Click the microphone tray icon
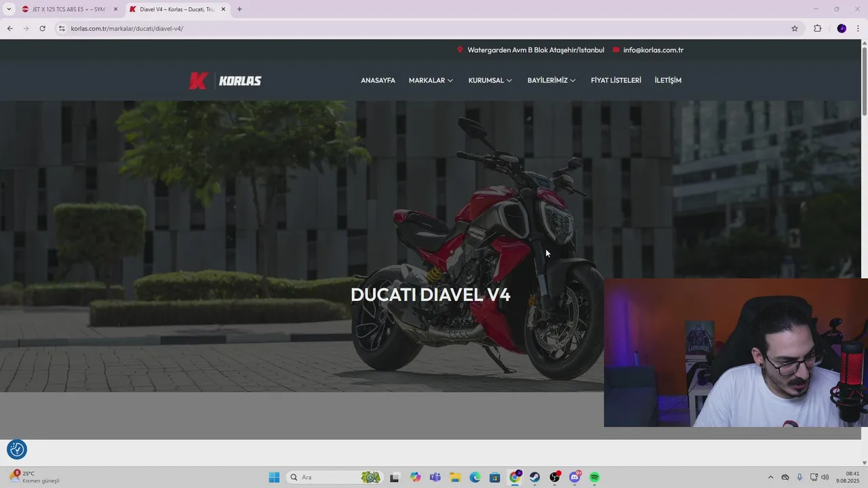The width and height of the screenshot is (868, 488). point(800,477)
